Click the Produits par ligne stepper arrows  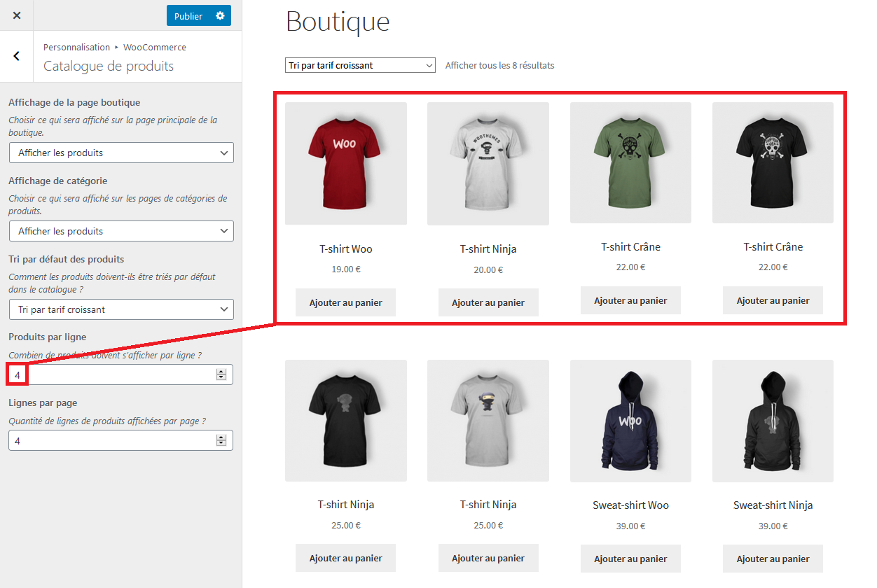[221, 374]
